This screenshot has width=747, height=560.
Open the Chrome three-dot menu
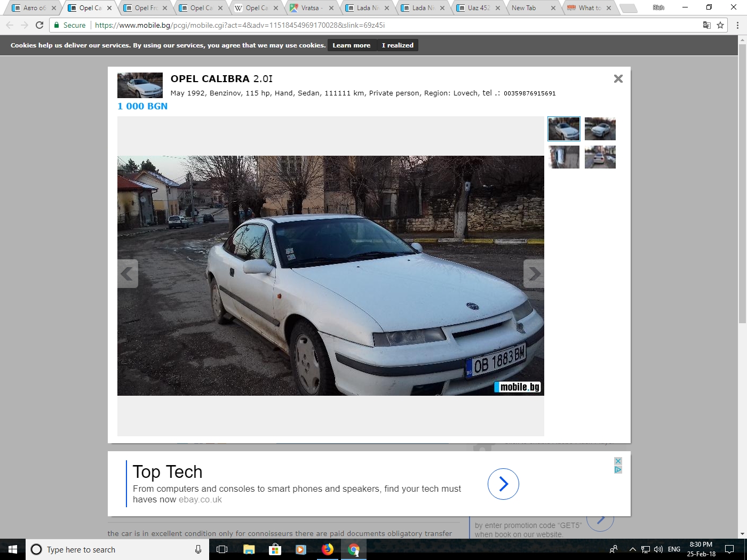pos(737,25)
